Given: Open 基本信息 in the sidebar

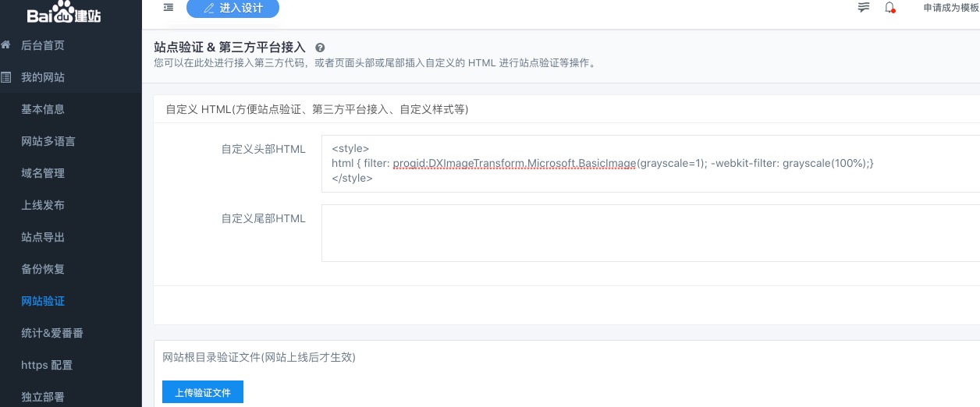Looking at the screenshot, I should pos(43,109).
